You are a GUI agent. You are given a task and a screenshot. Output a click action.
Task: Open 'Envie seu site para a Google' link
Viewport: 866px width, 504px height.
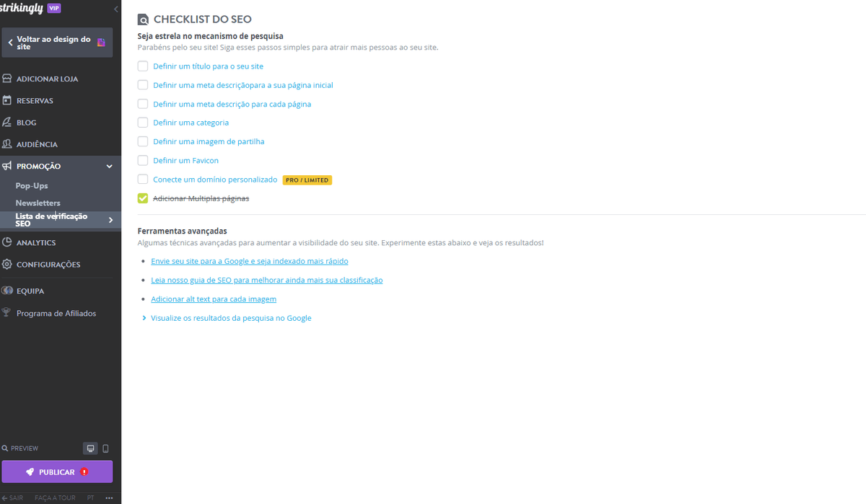[249, 260]
